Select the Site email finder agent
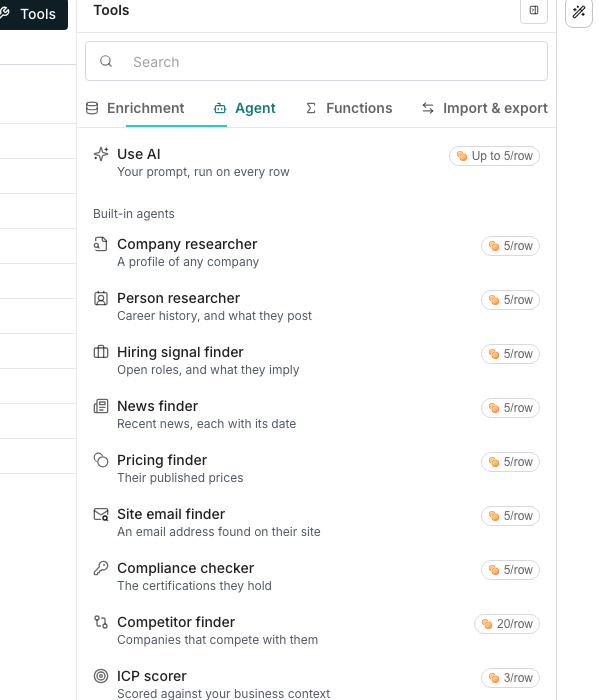The height and width of the screenshot is (700, 600). pyautogui.click(x=316, y=523)
